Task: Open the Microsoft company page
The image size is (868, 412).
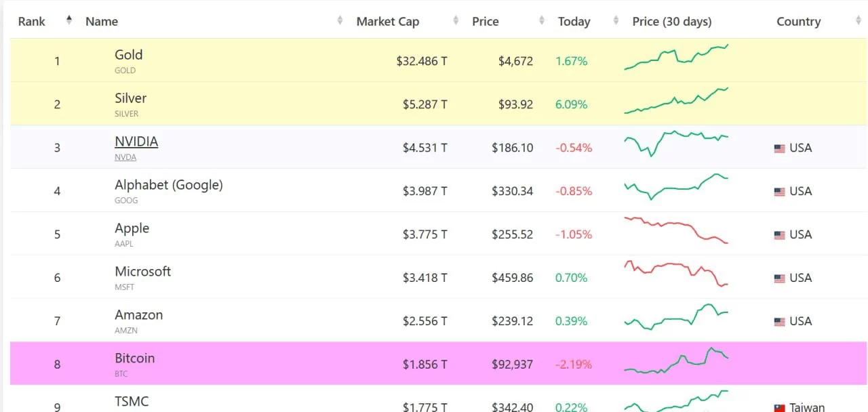Action: coord(142,272)
